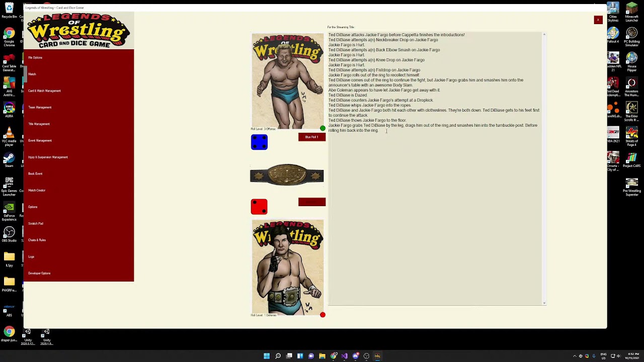Click match log scrollbar down arrow

pyautogui.click(x=544, y=303)
